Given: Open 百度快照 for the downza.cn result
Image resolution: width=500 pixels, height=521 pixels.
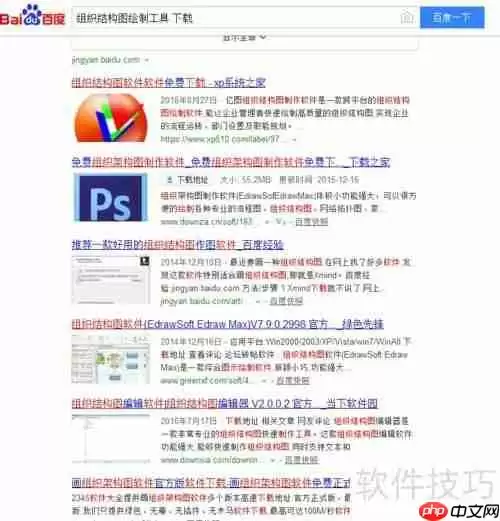Looking at the screenshot, I should (312, 222).
